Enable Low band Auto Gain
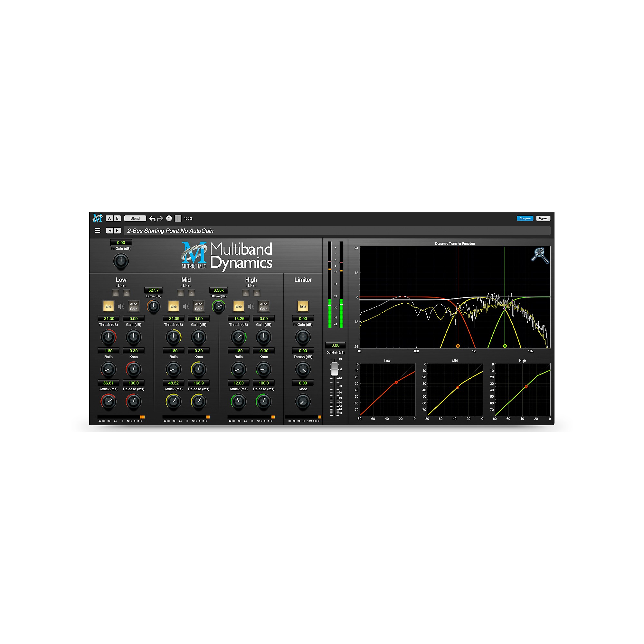The height and width of the screenshot is (644, 644). (x=133, y=306)
